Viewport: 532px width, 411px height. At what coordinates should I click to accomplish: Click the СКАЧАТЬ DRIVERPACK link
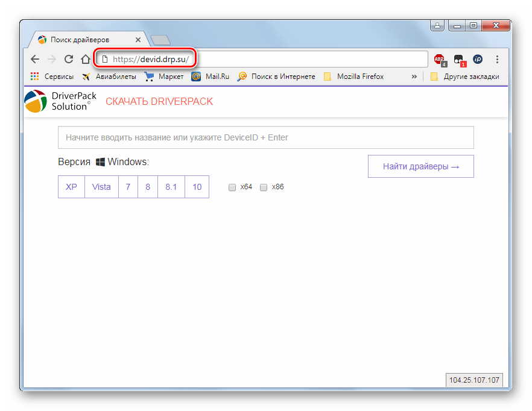pyautogui.click(x=159, y=101)
